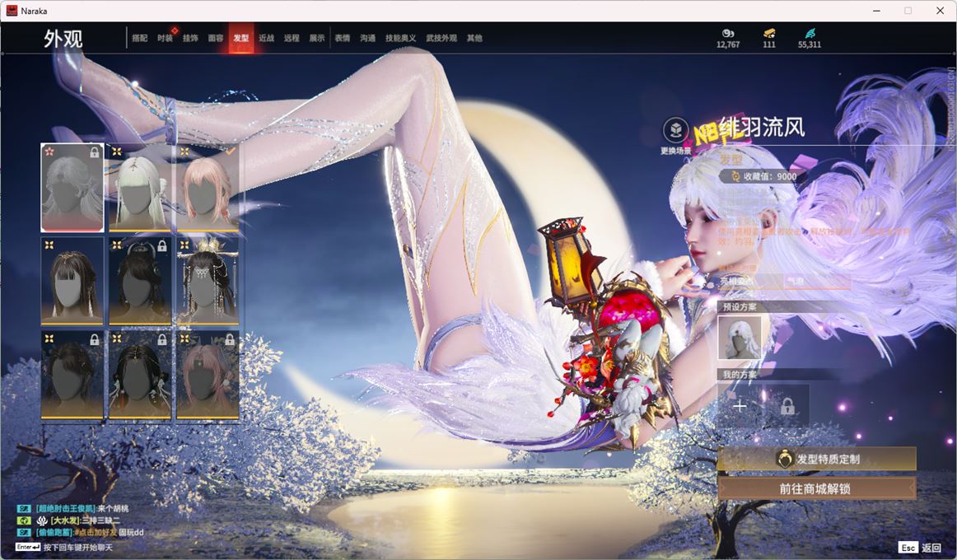
Task: Open 发型特质定制 hair customization
Action: click(817, 459)
